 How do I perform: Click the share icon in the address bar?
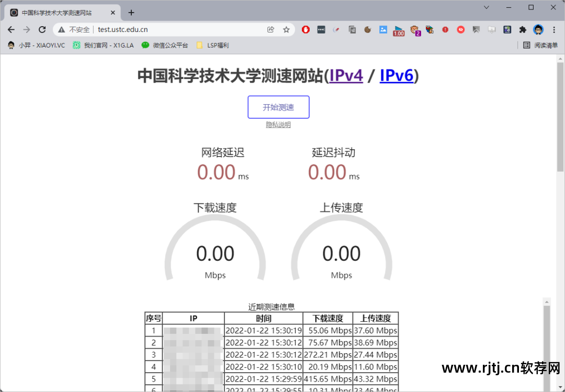271,30
